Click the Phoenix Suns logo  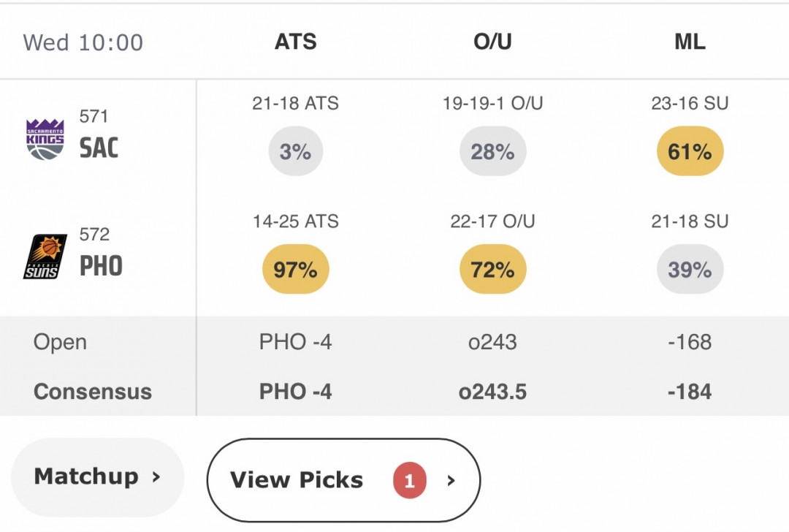point(45,256)
